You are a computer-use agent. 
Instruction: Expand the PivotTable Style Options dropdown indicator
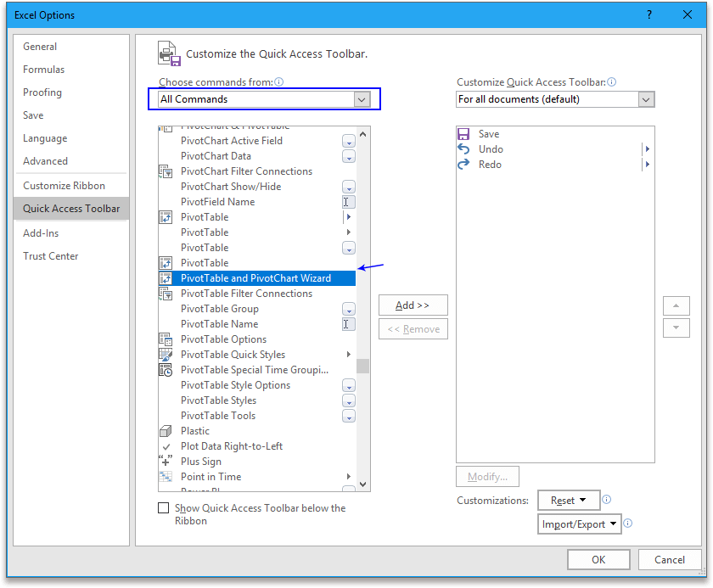tap(348, 386)
